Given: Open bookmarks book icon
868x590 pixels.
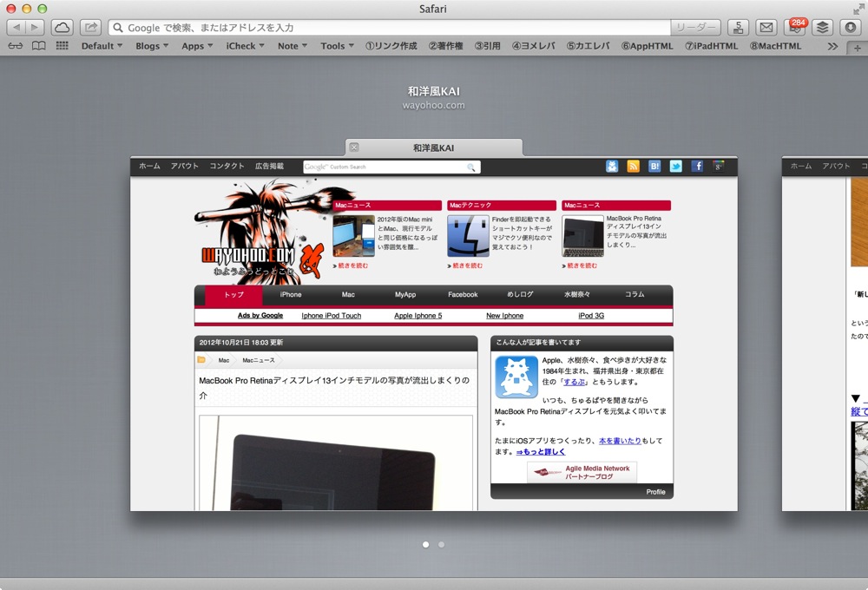Looking at the screenshot, I should 39,46.
